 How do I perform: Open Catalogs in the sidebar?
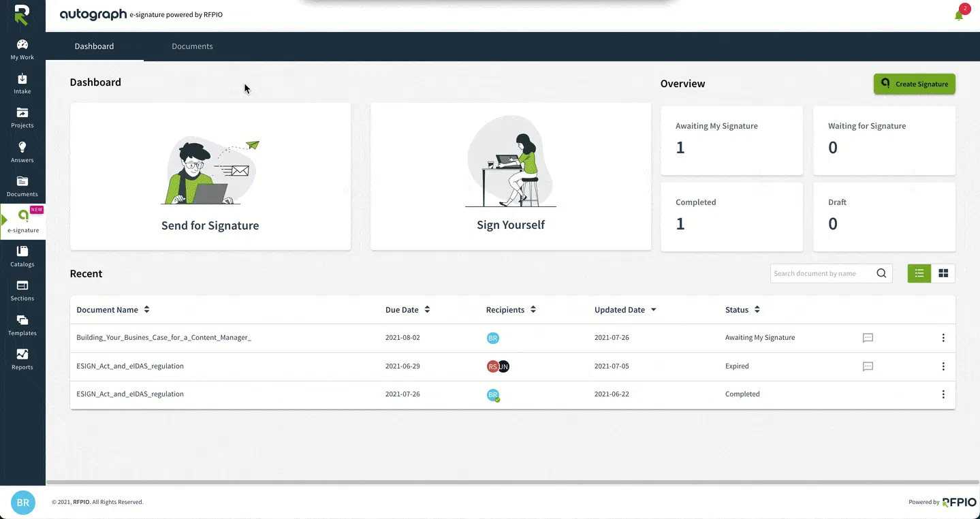tap(22, 257)
